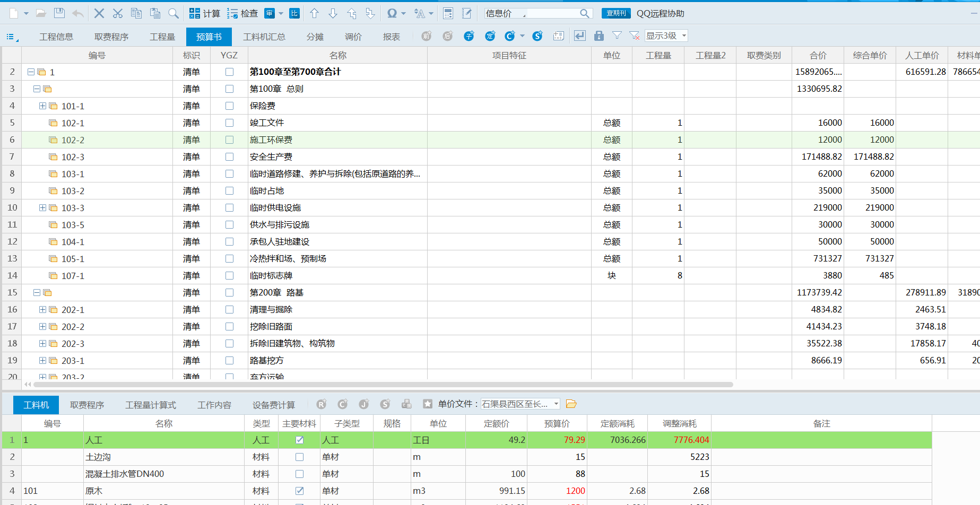The image size is (980, 505).
Task: Switch to the 报表 tab
Action: tap(392, 37)
